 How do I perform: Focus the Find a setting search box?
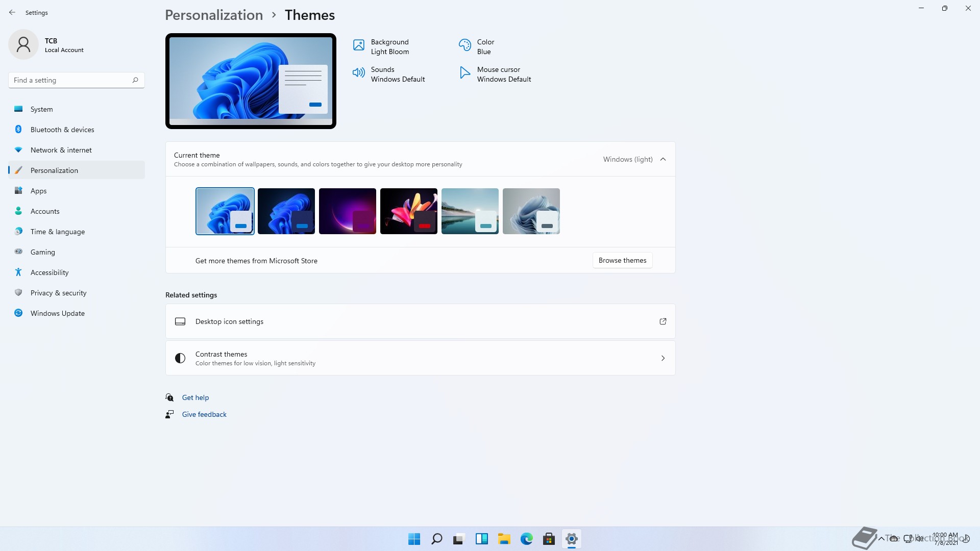click(77, 80)
